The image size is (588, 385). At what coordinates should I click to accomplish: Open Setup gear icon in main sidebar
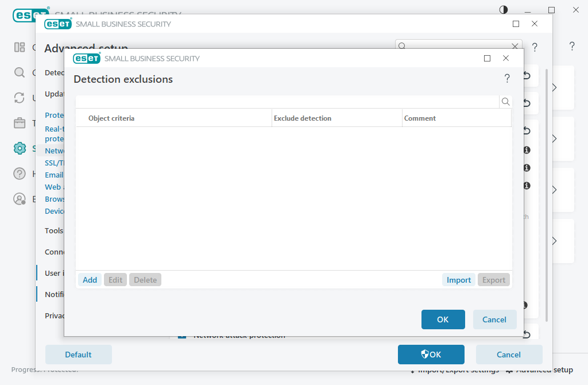click(20, 148)
